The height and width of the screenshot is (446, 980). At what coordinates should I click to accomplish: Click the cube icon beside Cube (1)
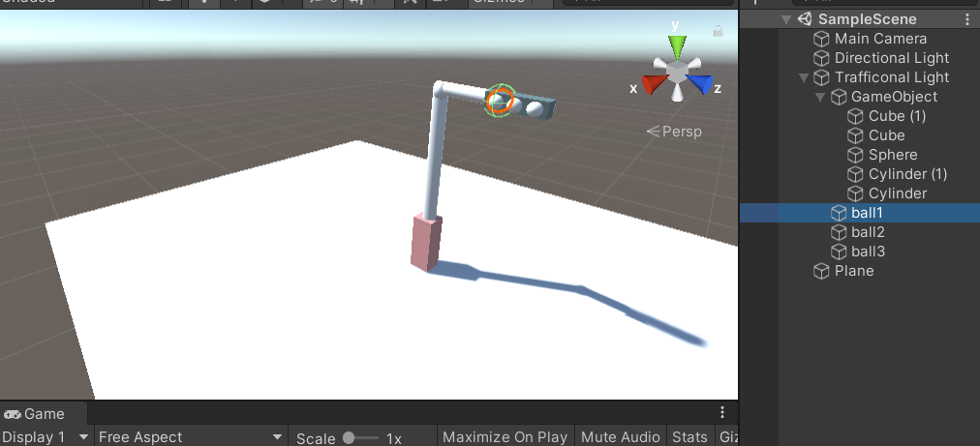point(855,116)
